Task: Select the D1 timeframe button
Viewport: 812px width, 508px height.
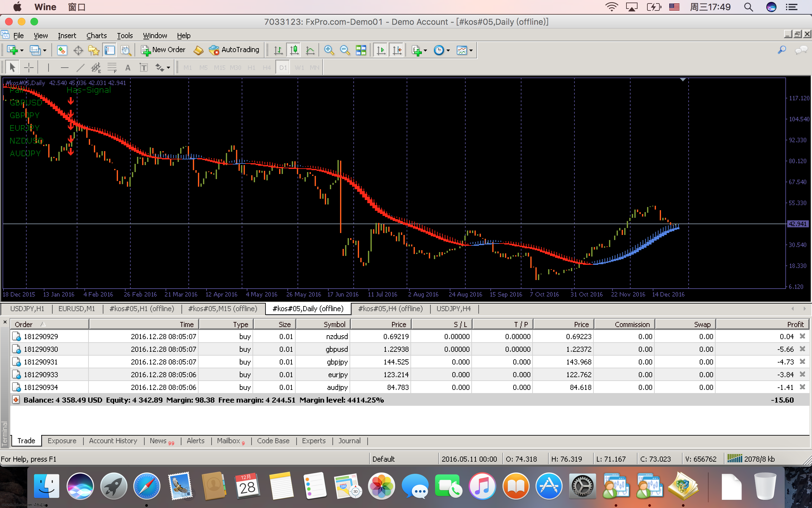Action: coord(283,68)
